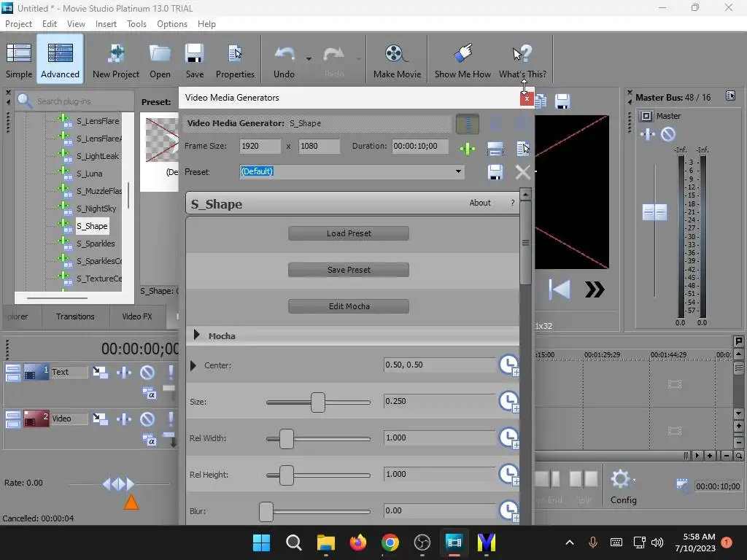Click the Save Preset button
Screen dimensions: 747x560
pyautogui.click(x=349, y=270)
